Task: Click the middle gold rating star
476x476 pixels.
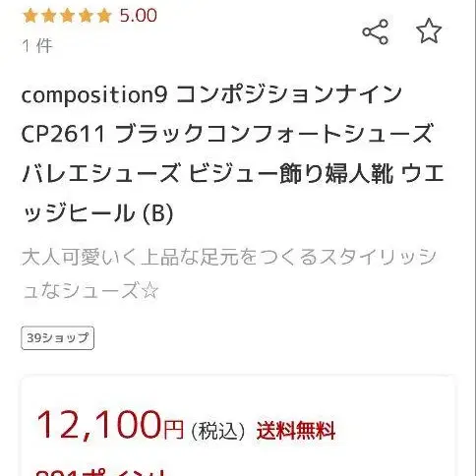Action: [67, 16]
